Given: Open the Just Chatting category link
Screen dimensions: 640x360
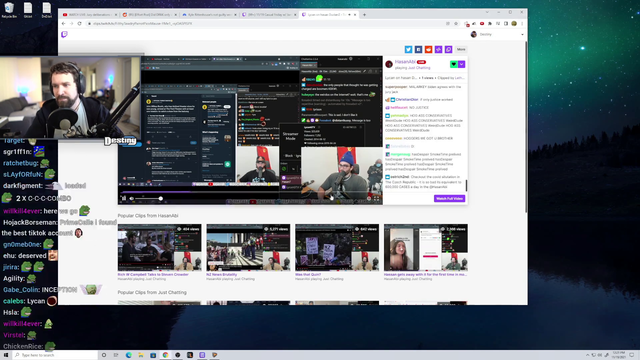Looking at the screenshot, I should 418,68.
